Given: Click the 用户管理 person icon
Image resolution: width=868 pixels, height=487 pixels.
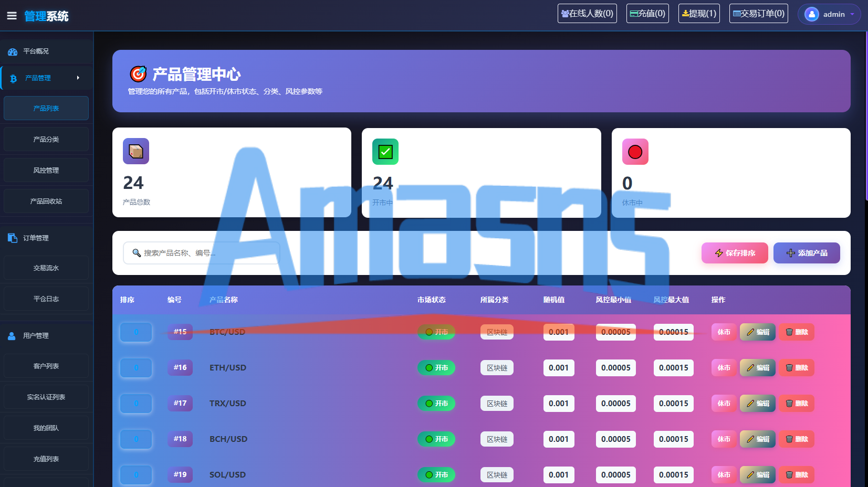Looking at the screenshot, I should pyautogui.click(x=12, y=336).
